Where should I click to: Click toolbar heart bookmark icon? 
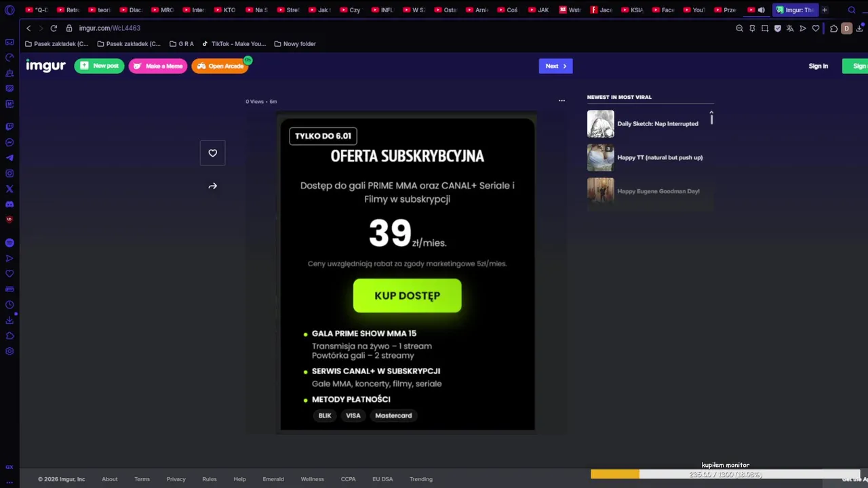[x=816, y=28]
